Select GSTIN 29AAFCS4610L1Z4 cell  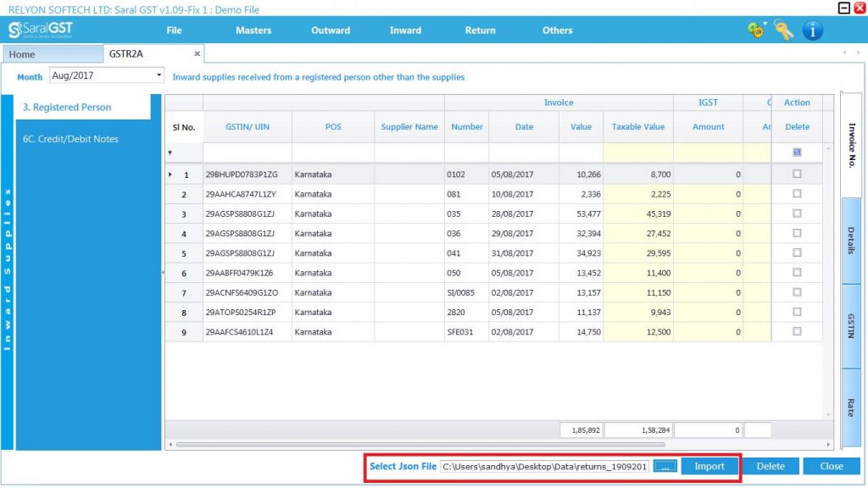tap(248, 332)
